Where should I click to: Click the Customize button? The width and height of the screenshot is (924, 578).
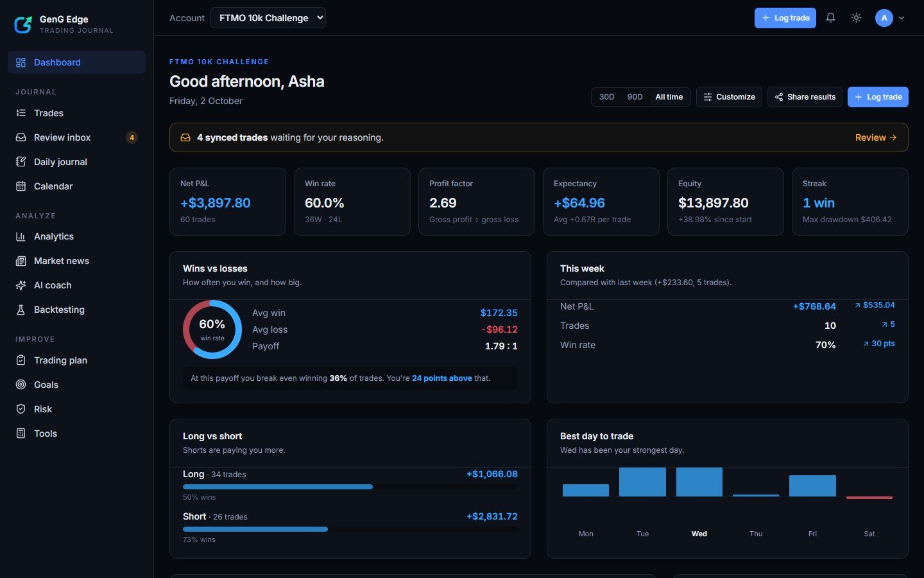729,97
